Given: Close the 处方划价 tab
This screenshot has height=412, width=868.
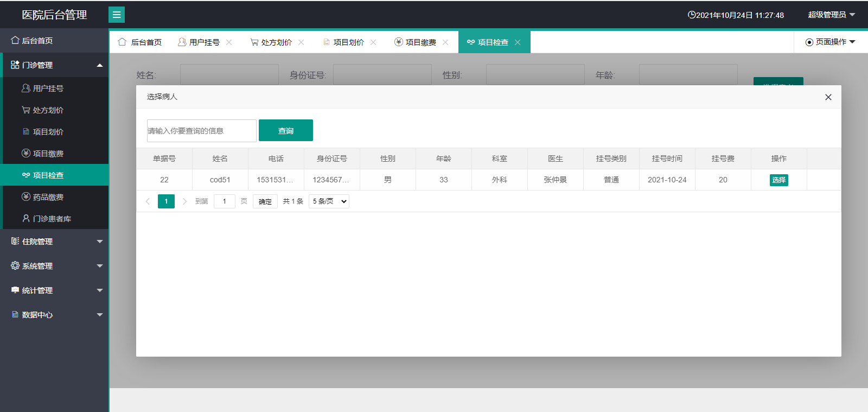Looking at the screenshot, I should [301, 42].
